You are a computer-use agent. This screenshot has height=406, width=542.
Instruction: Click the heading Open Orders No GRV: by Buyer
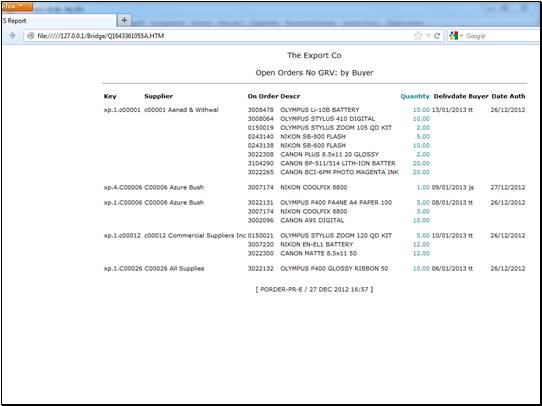314,73
